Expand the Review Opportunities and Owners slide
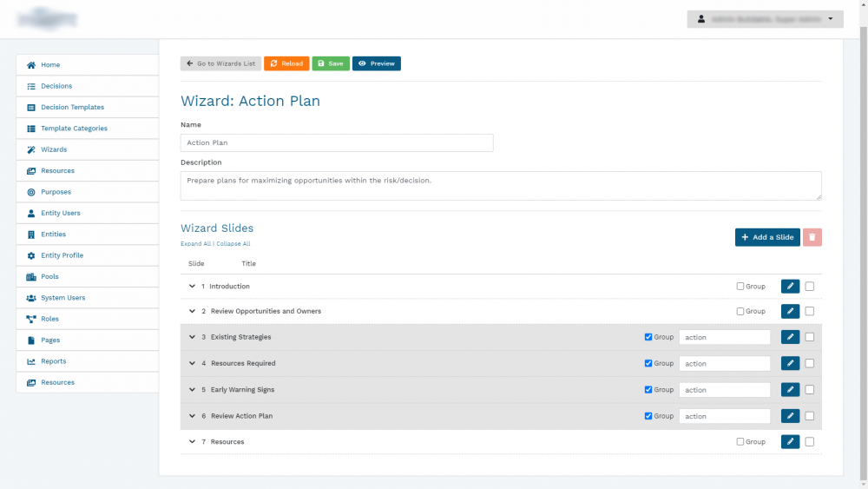This screenshot has width=868, height=489. point(192,311)
